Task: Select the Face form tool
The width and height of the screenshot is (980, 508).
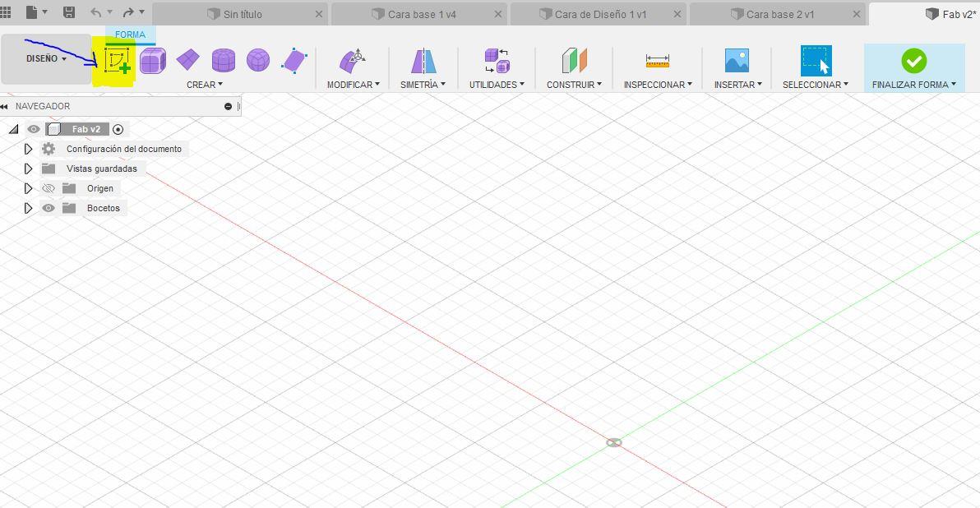Action: click(294, 61)
